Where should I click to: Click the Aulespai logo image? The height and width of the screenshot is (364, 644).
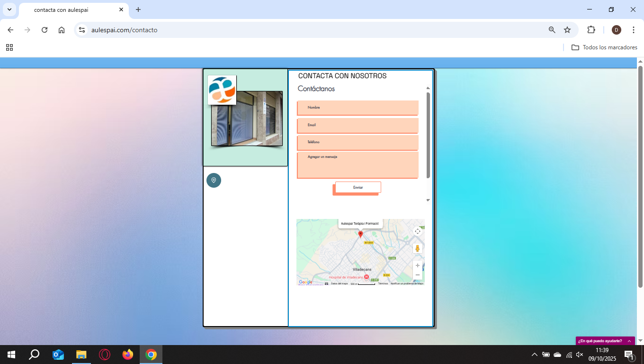click(x=222, y=90)
